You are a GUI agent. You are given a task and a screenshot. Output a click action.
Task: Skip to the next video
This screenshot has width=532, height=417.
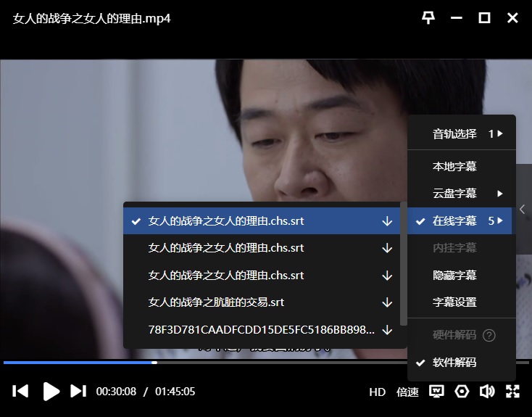[78, 392]
